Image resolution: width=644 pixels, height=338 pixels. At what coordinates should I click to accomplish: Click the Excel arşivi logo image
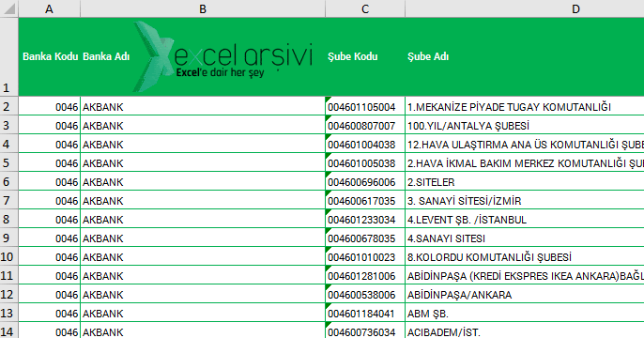coord(223,56)
